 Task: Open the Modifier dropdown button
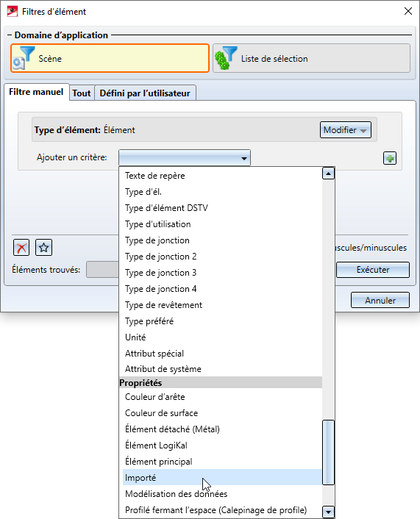[x=346, y=129]
